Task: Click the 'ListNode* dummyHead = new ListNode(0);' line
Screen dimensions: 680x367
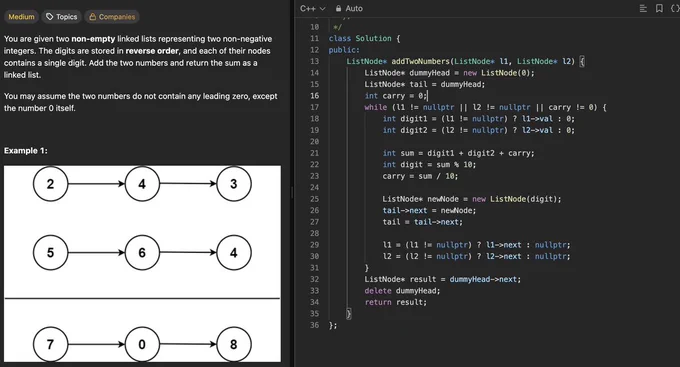Action: tap(449, 73)
